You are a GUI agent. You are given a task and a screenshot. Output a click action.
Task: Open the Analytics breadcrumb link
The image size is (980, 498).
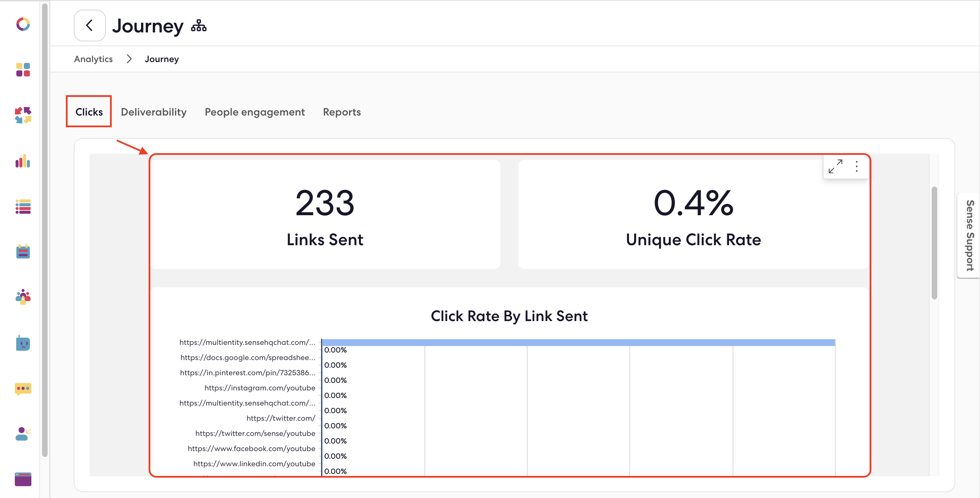tap(93, 59)
